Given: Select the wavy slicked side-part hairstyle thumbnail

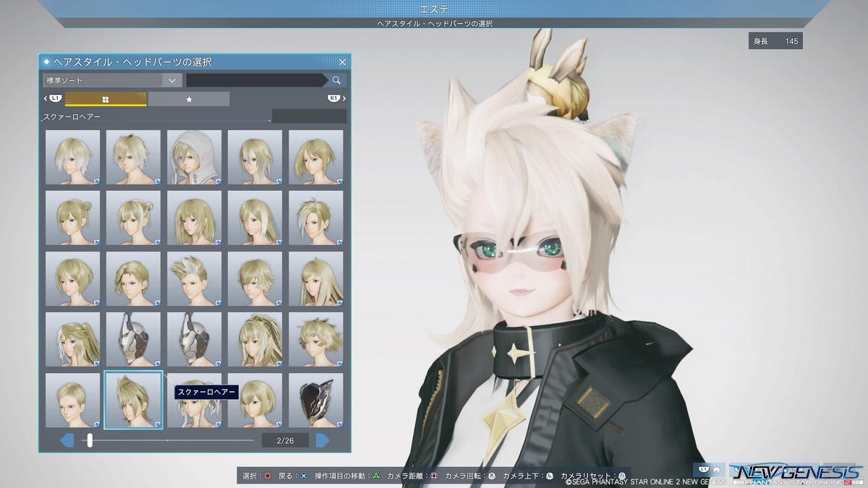Looking at the screenshot, I should pos(134,278).
